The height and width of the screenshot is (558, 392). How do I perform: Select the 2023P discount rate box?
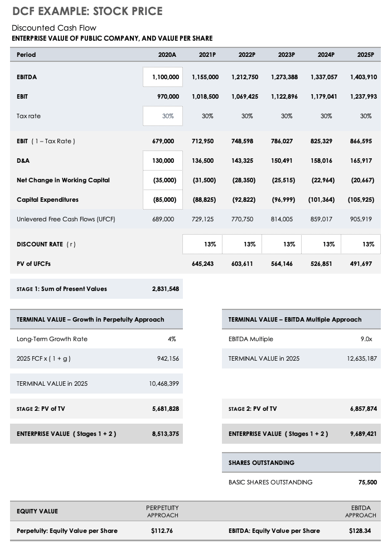282,244
